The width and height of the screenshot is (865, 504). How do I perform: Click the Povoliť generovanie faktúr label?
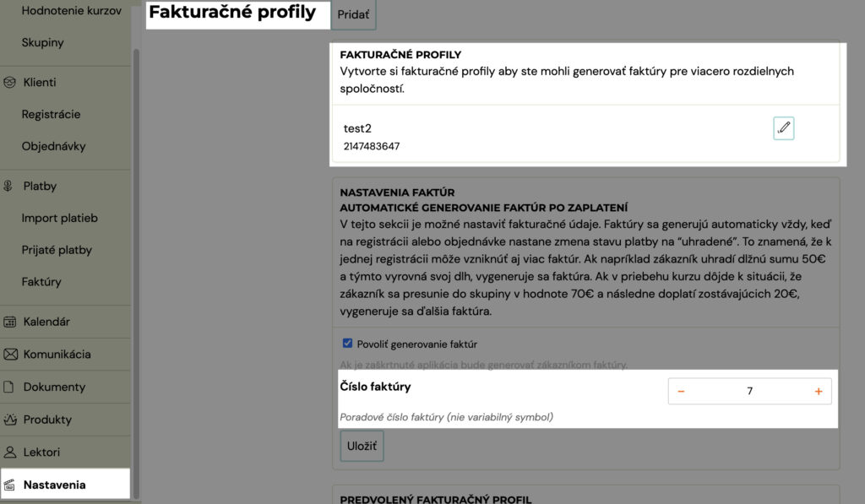click(x=417, y=344)
